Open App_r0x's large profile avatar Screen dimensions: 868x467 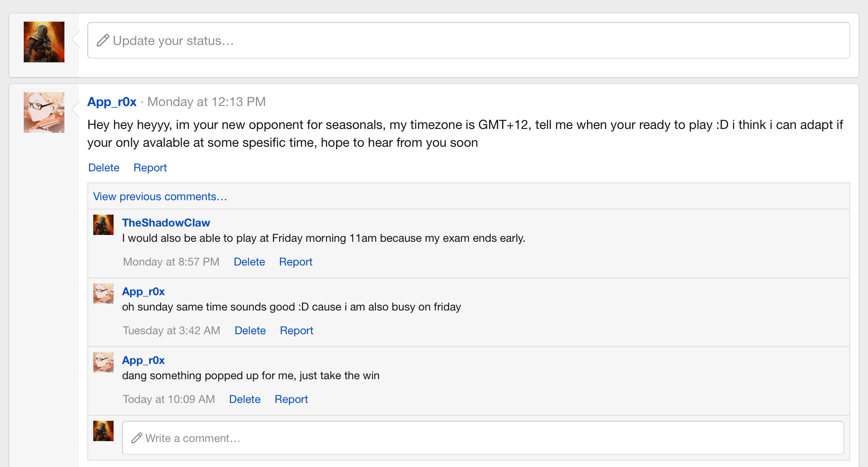click(44, 112)
